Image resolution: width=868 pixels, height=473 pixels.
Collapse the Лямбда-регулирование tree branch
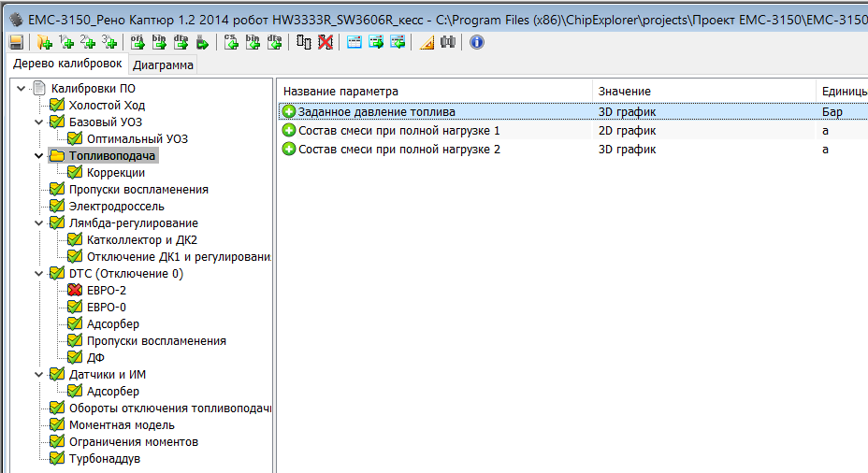point(38,223)
